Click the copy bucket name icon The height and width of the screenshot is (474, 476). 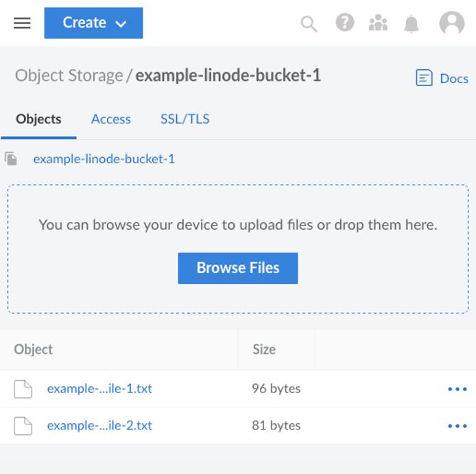point(11,159)
